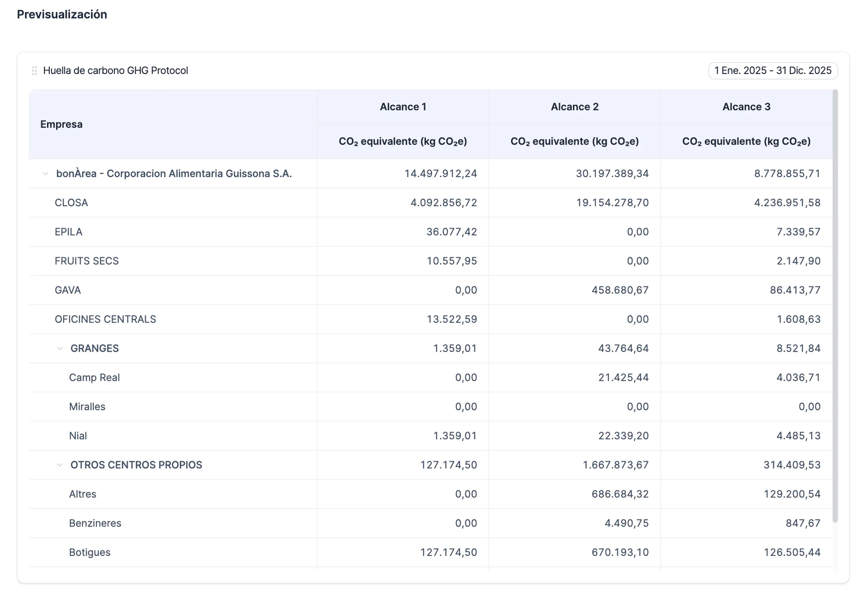Select the OFICINES CENTRALS row label
This screenshot has height=598, width=868.
pos(105,319)
